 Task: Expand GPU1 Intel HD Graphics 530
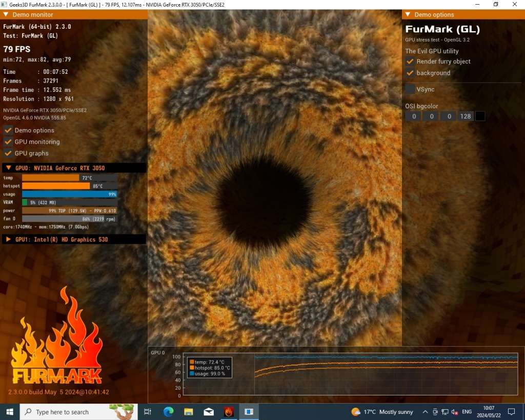(9, 239)
